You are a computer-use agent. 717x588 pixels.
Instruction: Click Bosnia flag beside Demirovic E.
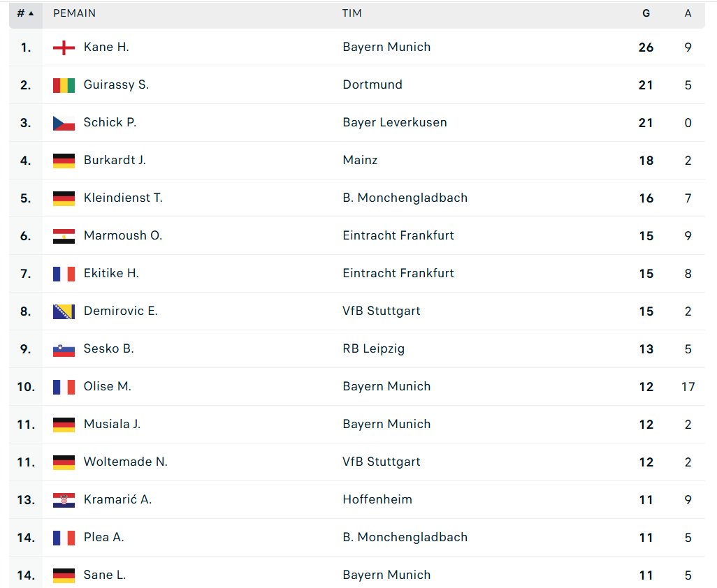pos(64,311)
